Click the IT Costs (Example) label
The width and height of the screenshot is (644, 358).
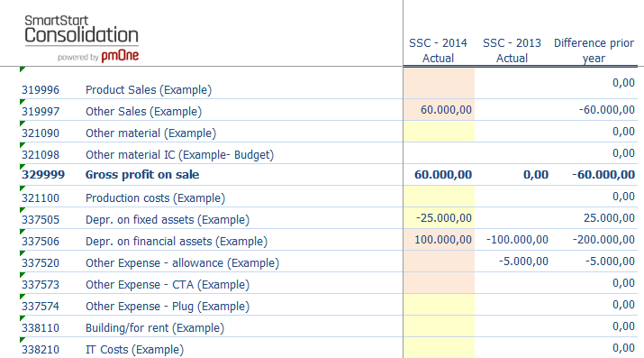tap(134, 351)
